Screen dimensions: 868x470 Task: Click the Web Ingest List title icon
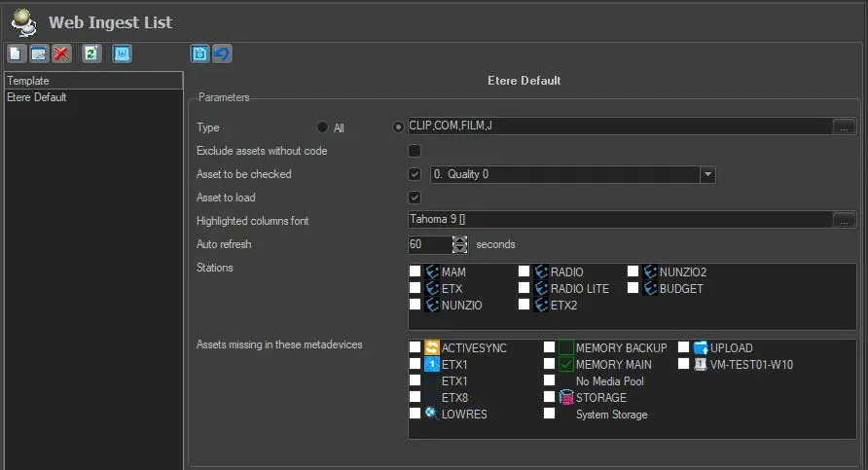coord(23,20)
